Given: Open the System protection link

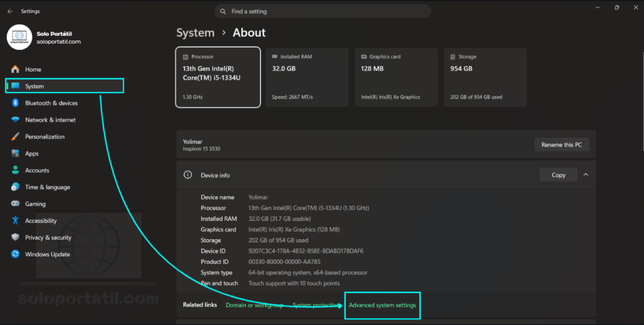Looking at the screenshot, I should (x=316, y=305).
